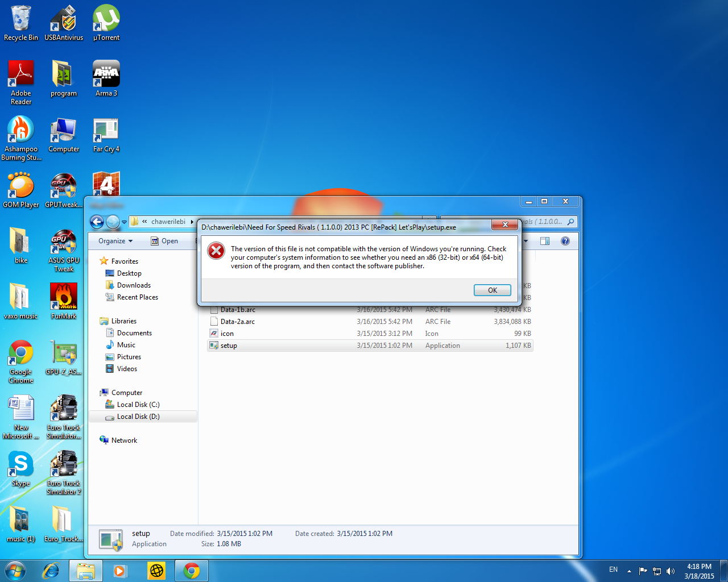Toggle the Explorer preview pane button

(x=545, y=241)
